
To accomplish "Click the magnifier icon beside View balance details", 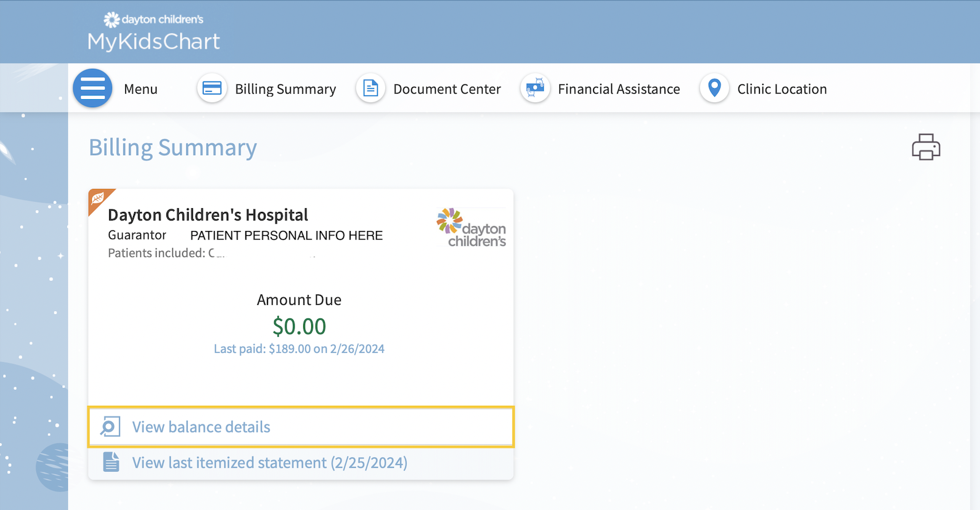I will coord(110,427).
